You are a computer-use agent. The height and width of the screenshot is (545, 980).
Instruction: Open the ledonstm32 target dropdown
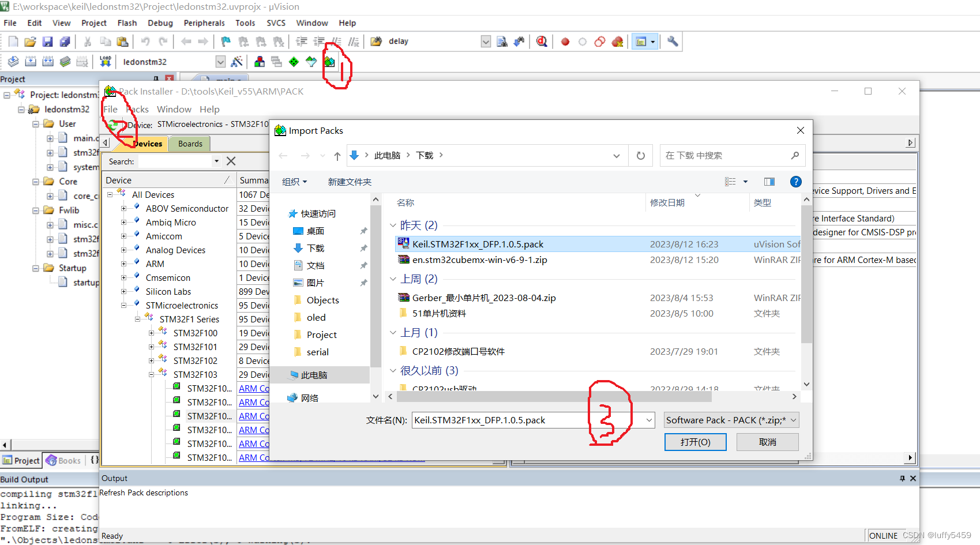tap(220, 62)
